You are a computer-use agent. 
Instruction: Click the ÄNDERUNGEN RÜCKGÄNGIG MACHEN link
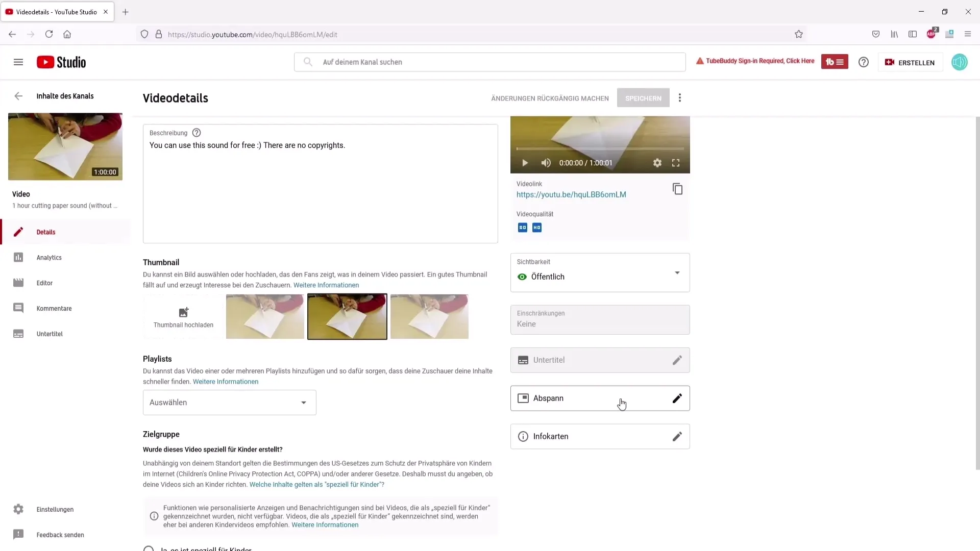coord(550,97)
